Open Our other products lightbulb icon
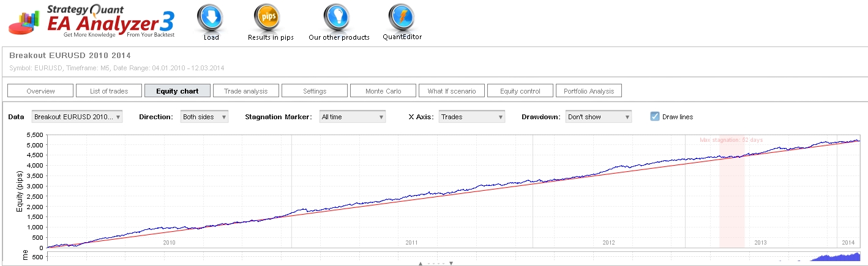This screenshot has width=868, height=266. pyautogui.click(x=338, y=18)
